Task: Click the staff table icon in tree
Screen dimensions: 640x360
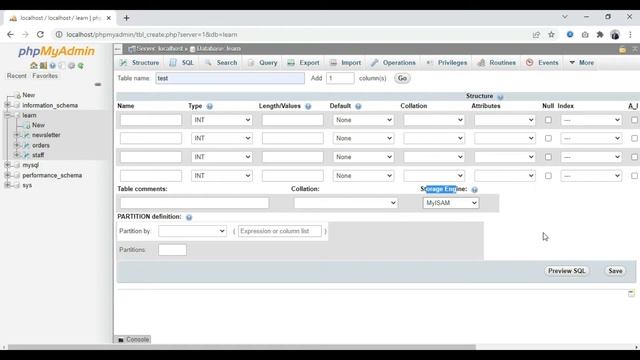Action: (27, 155)
